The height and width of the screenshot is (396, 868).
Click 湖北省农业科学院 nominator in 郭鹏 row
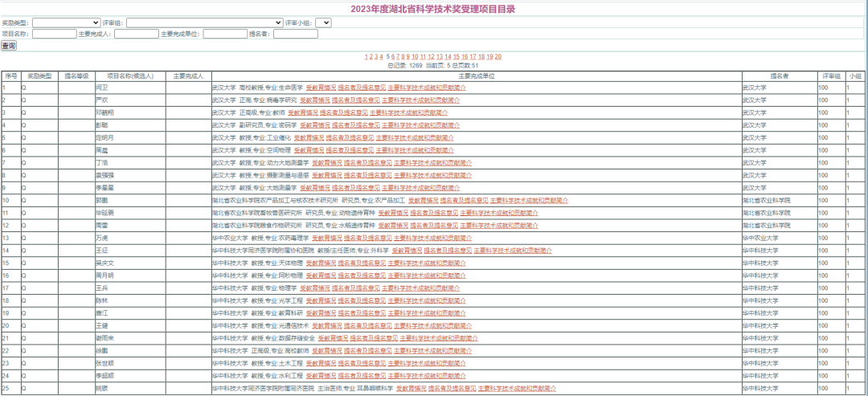(x=767, y=200)
